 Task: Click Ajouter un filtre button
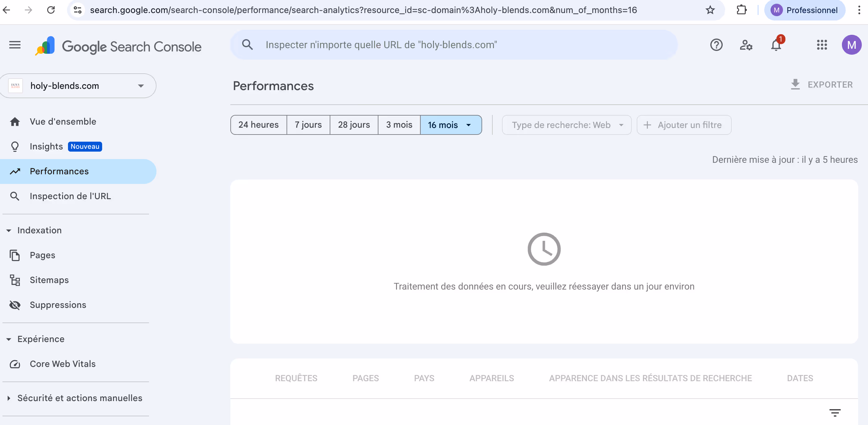tap(684, 125)
